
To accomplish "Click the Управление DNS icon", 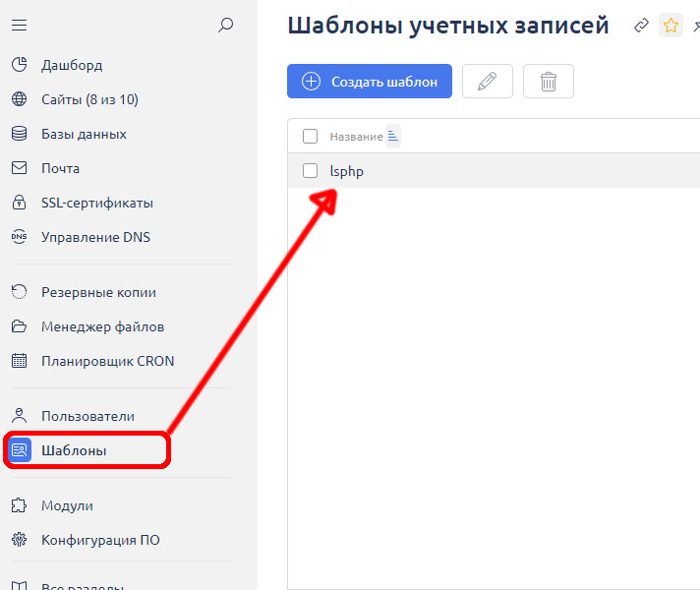I will [x=19, y=237].
